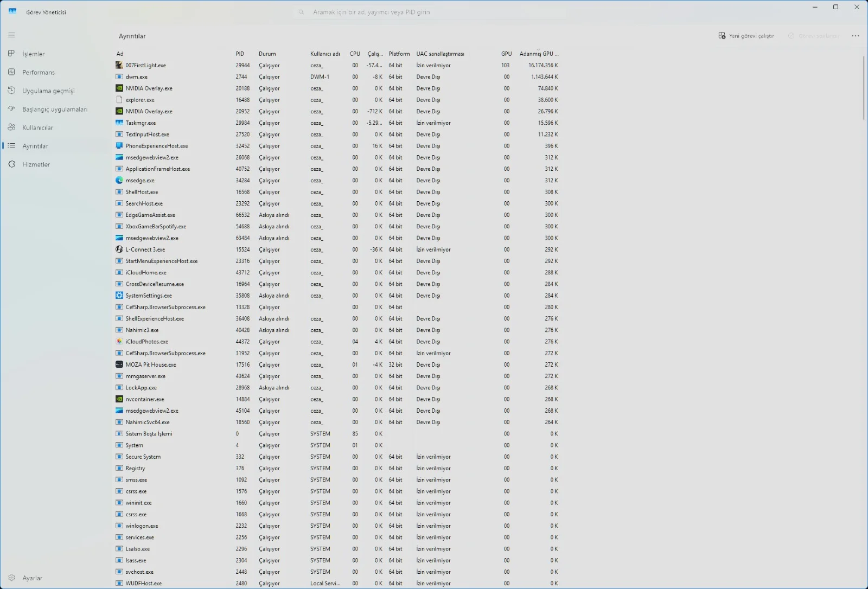Screen dimensions: 868x589
Task: Click Yeni görevi çalıştır button
Action: (x=746, y=36)
